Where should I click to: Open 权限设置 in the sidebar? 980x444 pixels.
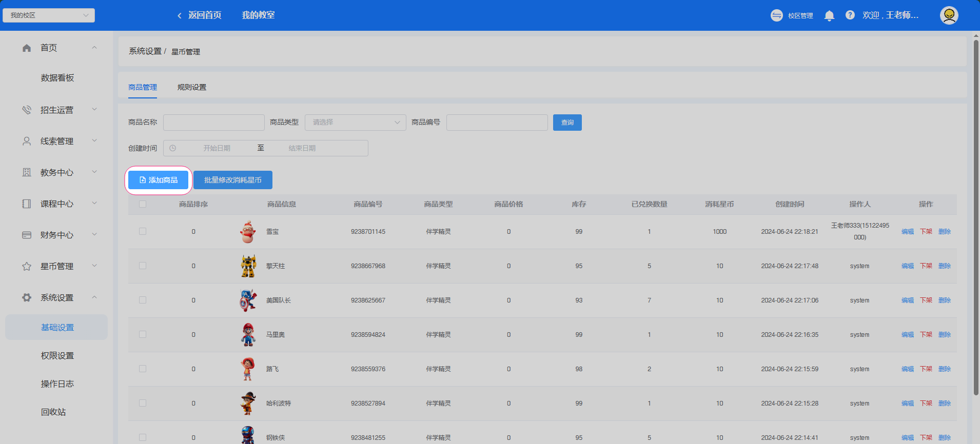57,356
